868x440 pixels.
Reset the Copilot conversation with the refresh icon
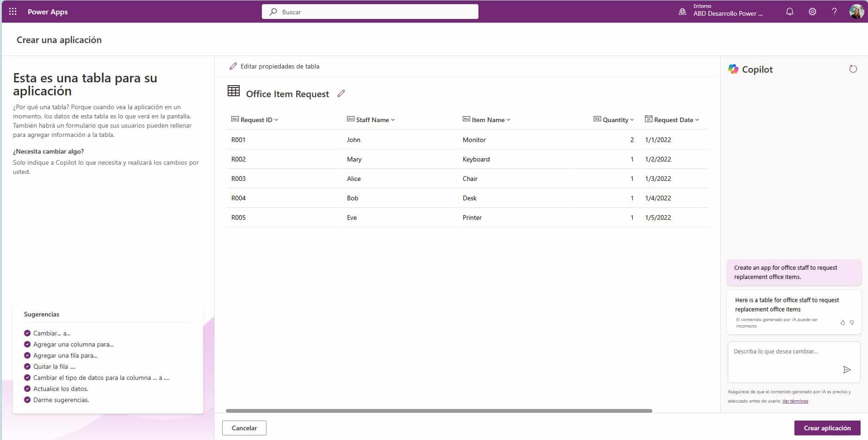click(853, 69)
